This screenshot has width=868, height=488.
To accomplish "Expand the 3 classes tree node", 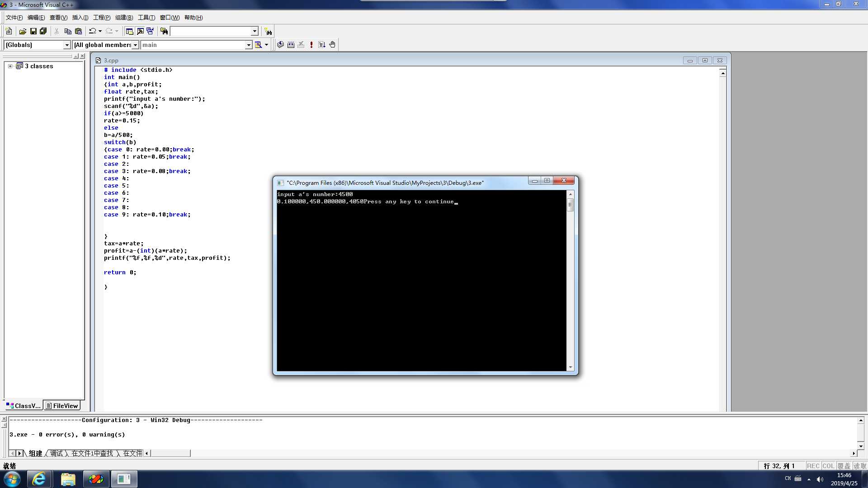I will point(10,66).
